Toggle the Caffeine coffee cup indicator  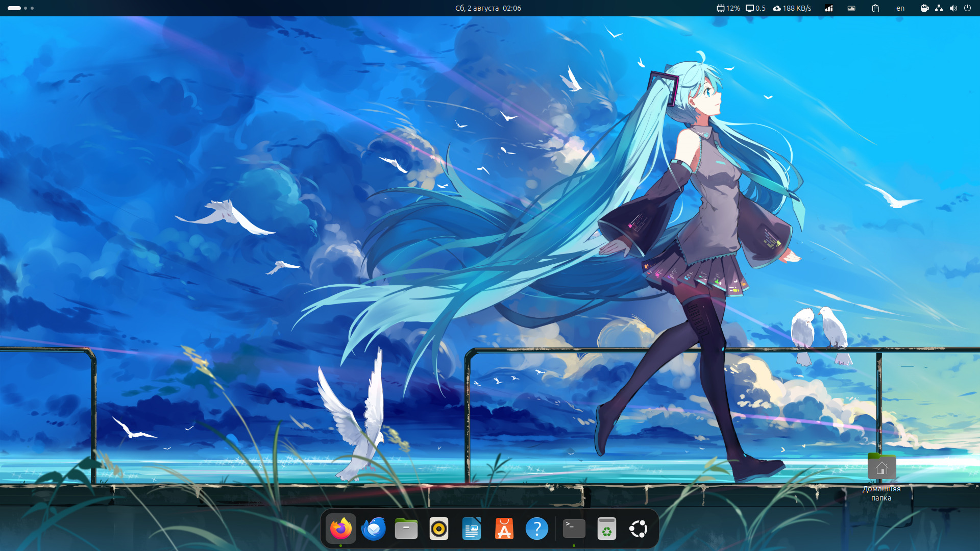tap(924, 8)
